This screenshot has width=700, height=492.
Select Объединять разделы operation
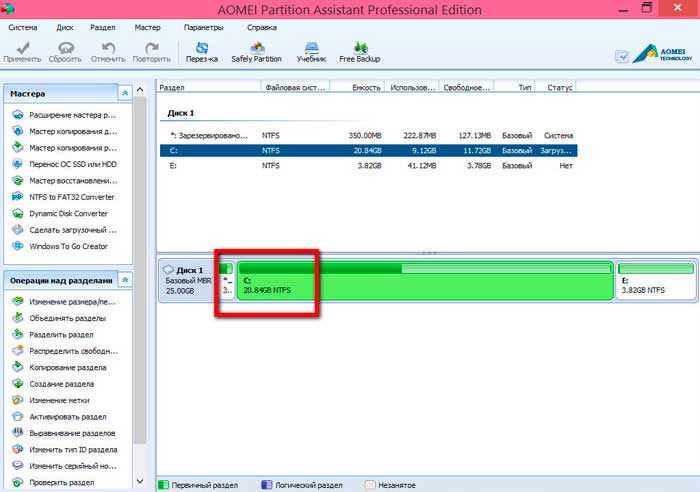59,318
